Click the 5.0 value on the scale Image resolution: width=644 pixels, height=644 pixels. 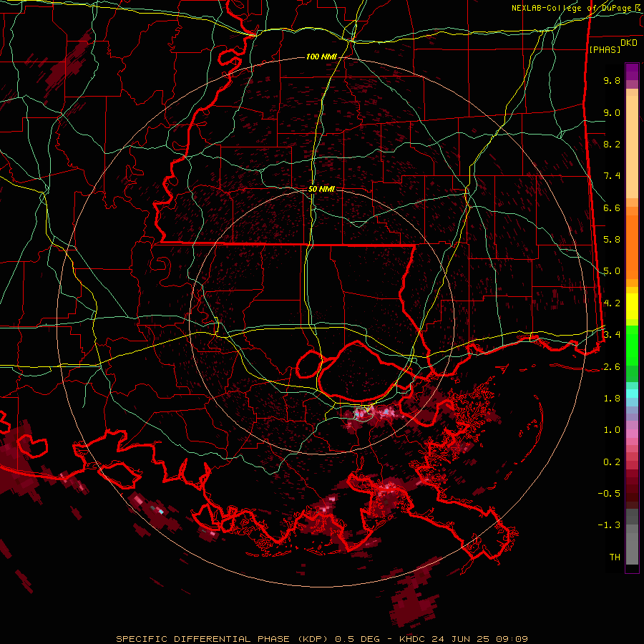click(x=612, y=271)
